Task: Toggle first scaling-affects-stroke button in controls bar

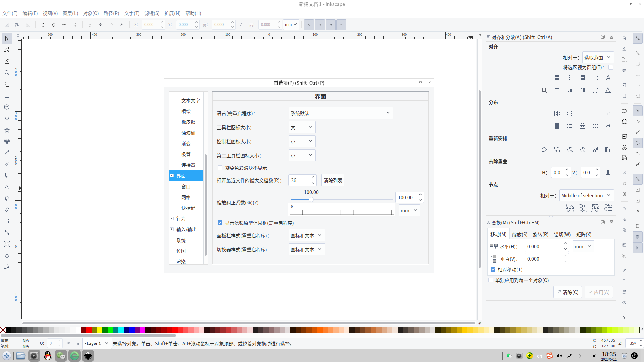Action: [x=309, y=25]
